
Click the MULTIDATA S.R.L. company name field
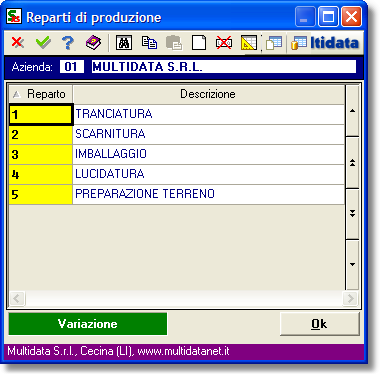click(224, 67)
